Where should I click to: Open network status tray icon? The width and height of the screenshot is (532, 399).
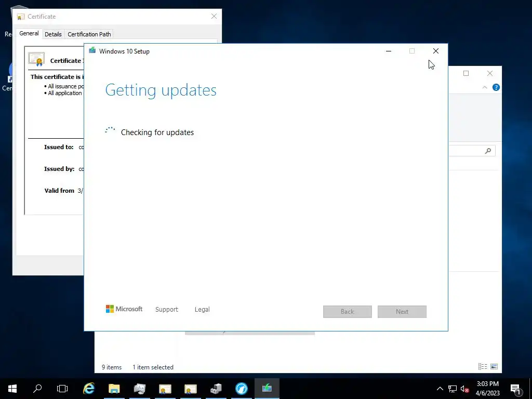click(x=453, y=389)
